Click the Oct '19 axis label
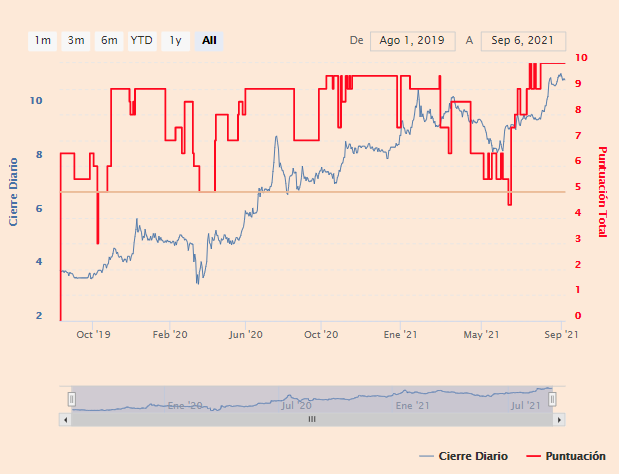The height and width of the screenshot is (474, 619). pyautogui.click(x=94, y=335)
